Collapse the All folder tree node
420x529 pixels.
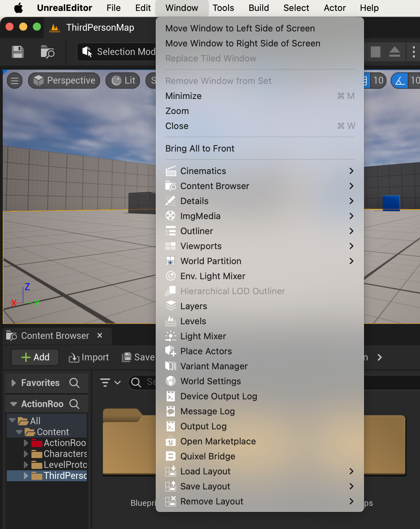(x=12, y=420)
